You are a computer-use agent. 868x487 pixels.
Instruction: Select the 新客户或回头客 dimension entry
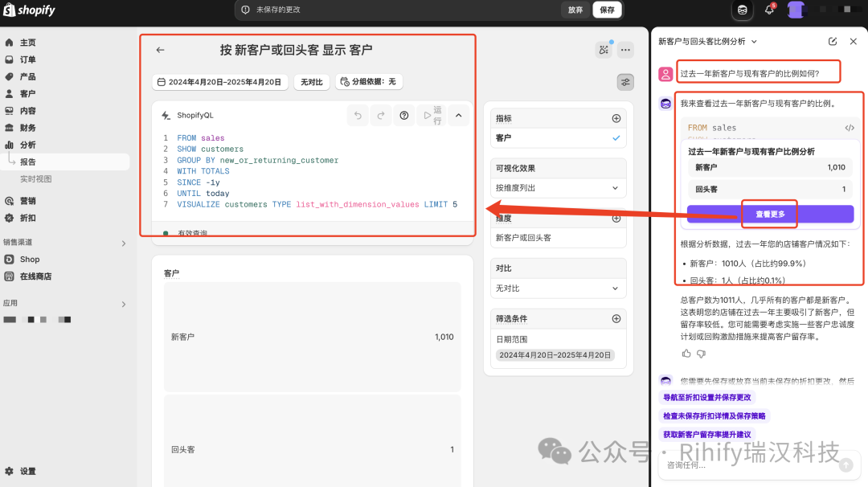click(x=558, y=238)
